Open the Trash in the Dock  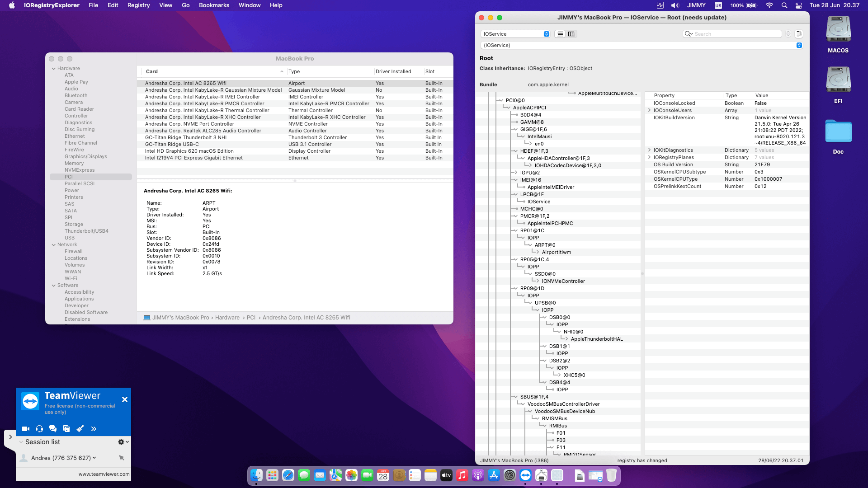point(611,475)
